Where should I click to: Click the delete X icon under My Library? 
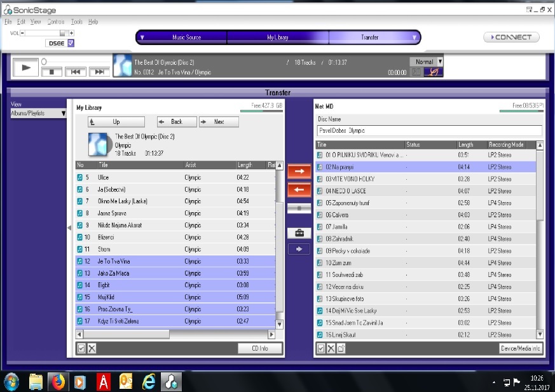click(x=92, y=348)
